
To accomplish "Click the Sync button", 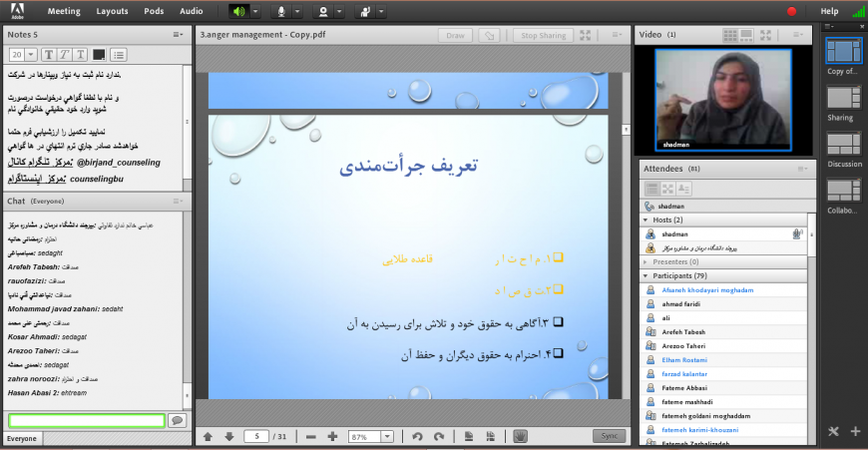I will (609, 436).
